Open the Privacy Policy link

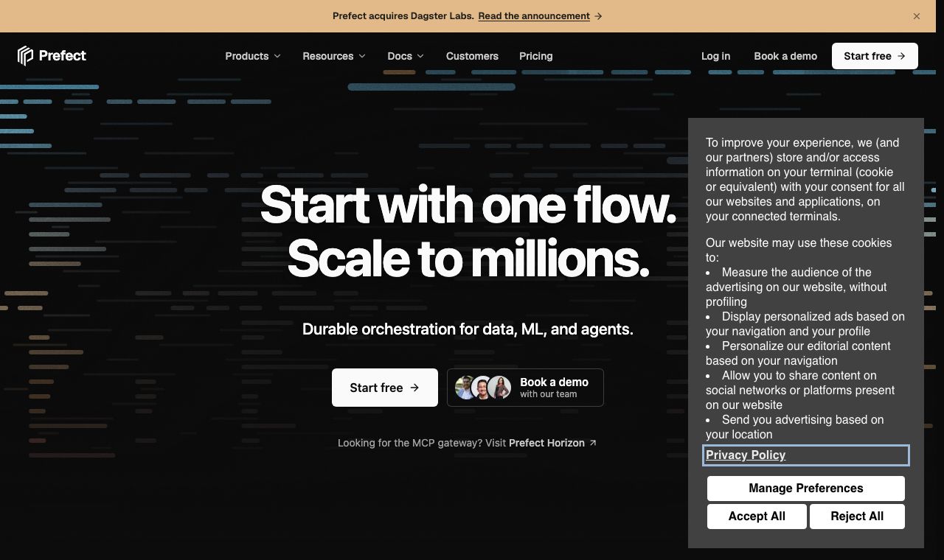746,455
